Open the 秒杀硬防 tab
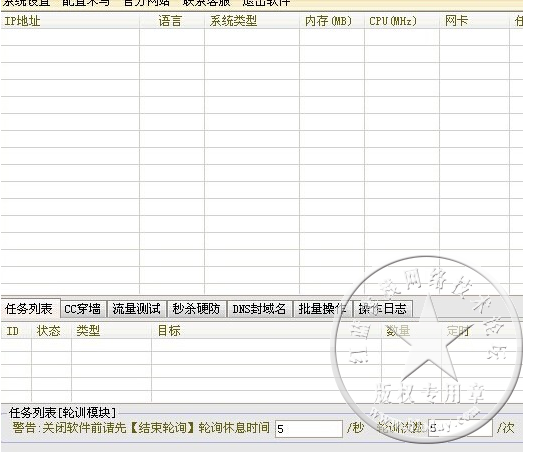 tap(196, 309)
